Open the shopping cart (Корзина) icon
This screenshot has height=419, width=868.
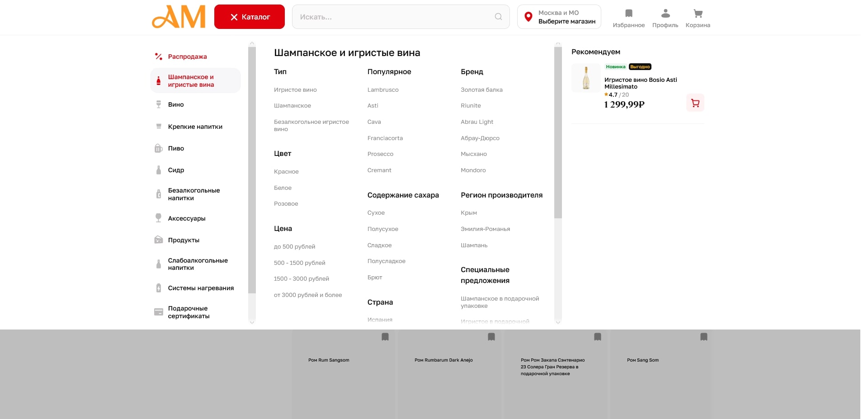pyautogui.click(x=698, y=14)
